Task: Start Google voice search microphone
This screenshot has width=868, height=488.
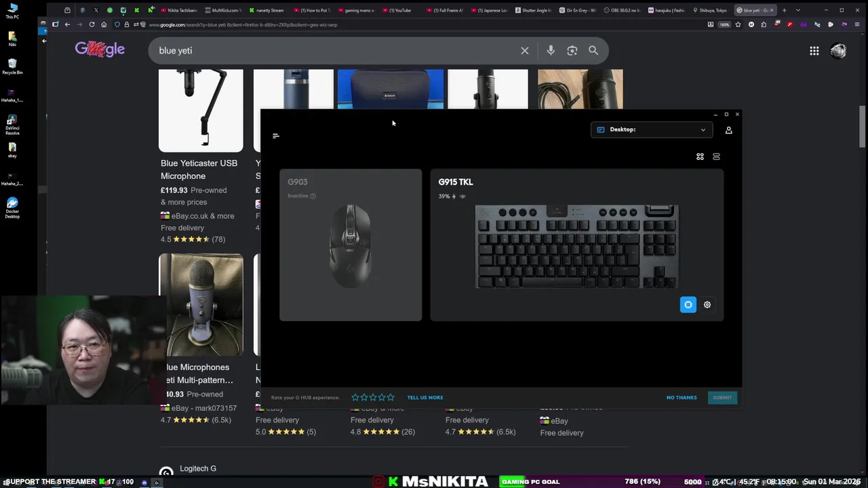Action: 551,51
